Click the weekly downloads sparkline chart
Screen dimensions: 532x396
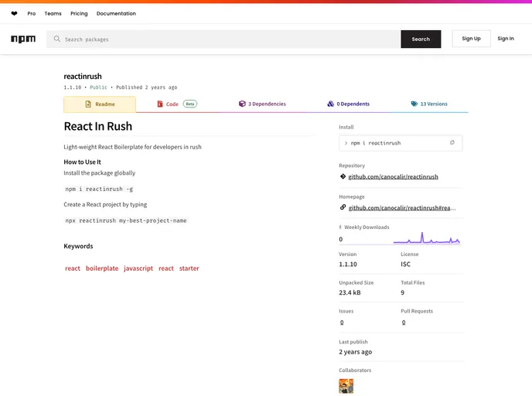(427, 238)
